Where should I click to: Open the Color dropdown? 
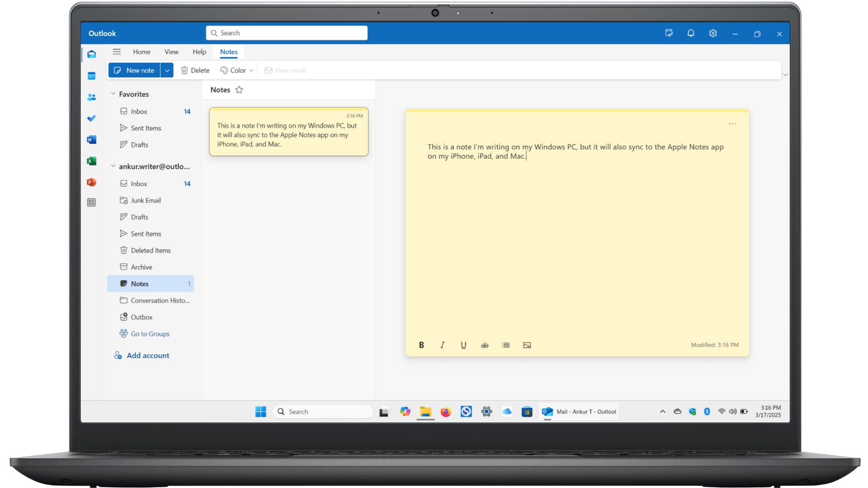pyautogui.click(x=236, y=70)
